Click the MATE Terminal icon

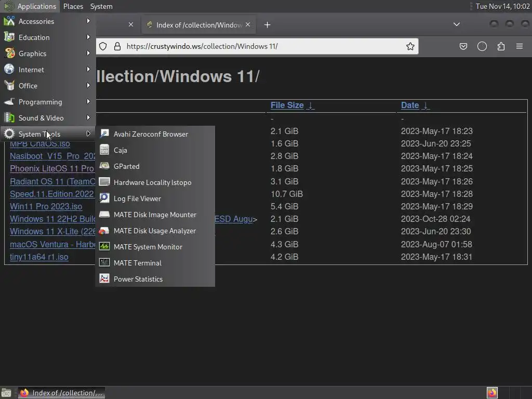[x=104, y=262]
